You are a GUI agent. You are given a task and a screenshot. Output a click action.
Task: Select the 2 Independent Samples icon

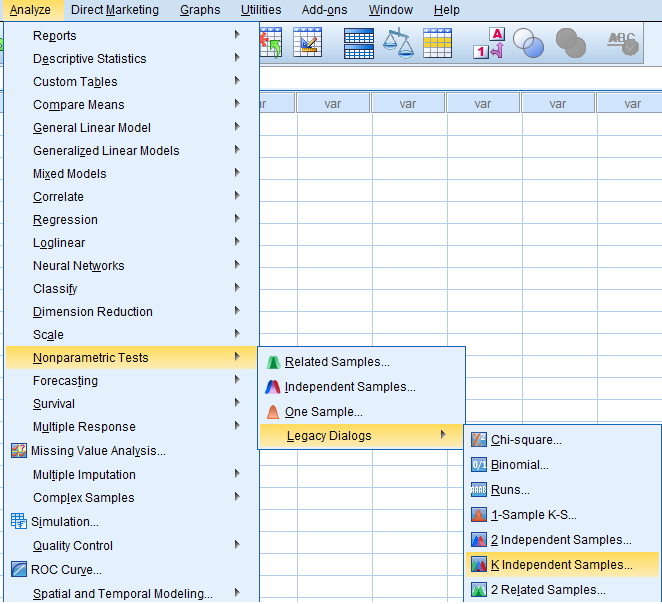(x=479, y=539)
